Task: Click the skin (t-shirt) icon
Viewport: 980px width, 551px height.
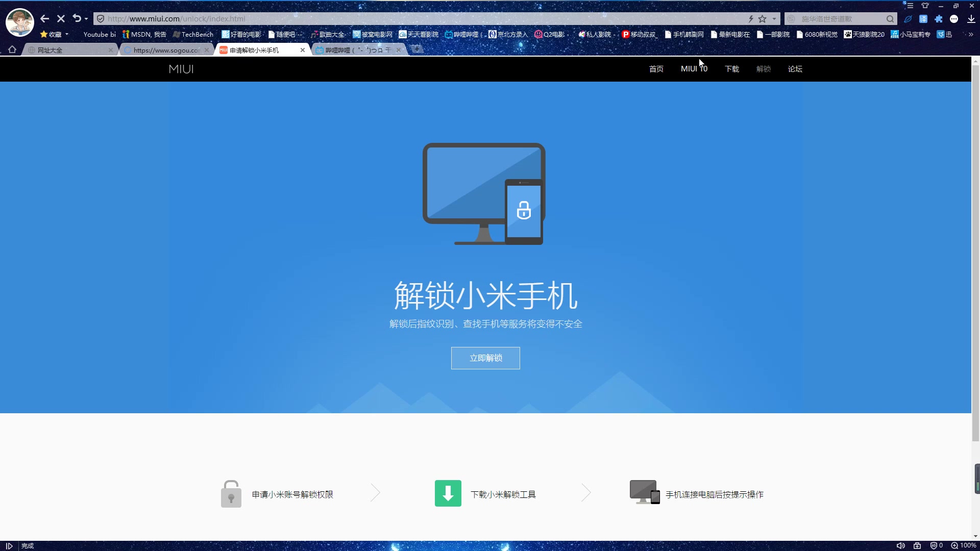Action: coord(925,6)
